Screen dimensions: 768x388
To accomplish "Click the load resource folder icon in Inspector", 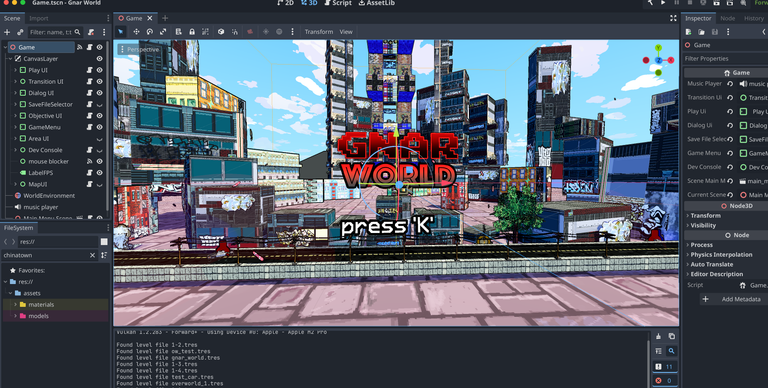I will 701,32.
